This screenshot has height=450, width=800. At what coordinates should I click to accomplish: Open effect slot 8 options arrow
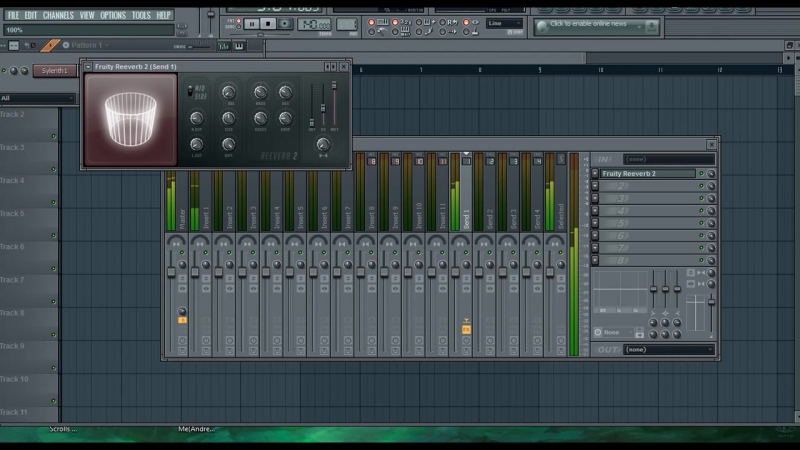(x=595, y=260)
